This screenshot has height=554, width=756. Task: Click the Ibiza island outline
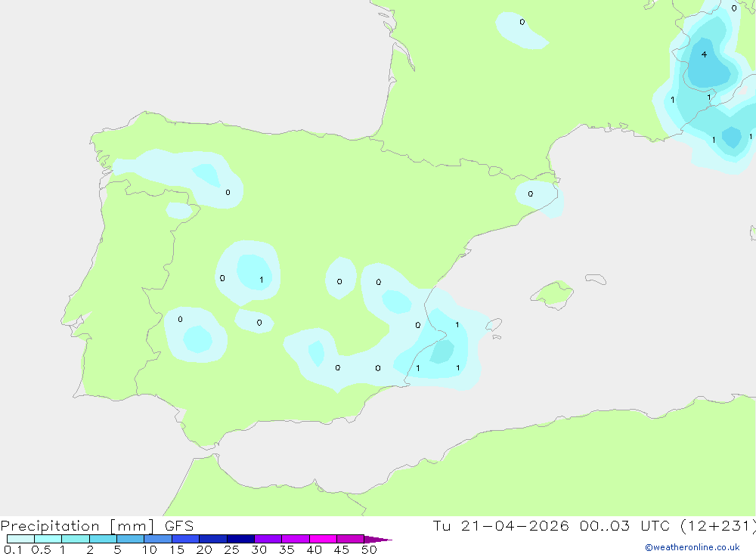tap(494, 324)
